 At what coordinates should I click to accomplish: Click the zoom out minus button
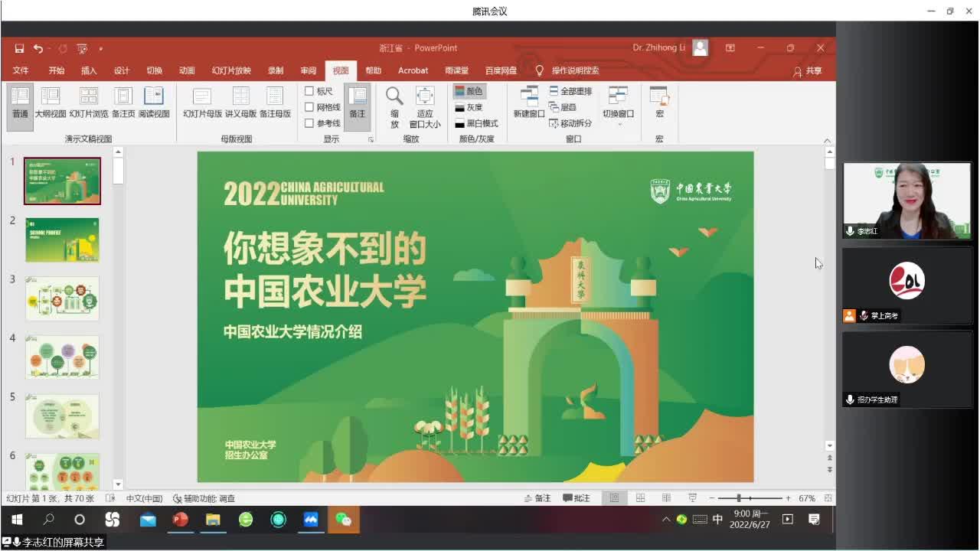click(711, 498)
